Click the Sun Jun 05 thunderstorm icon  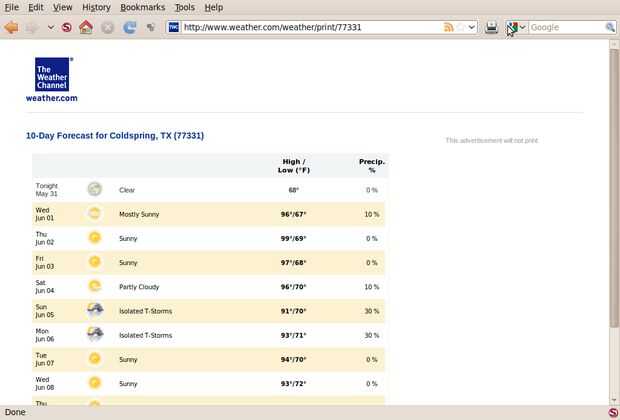tap(95, 310)
